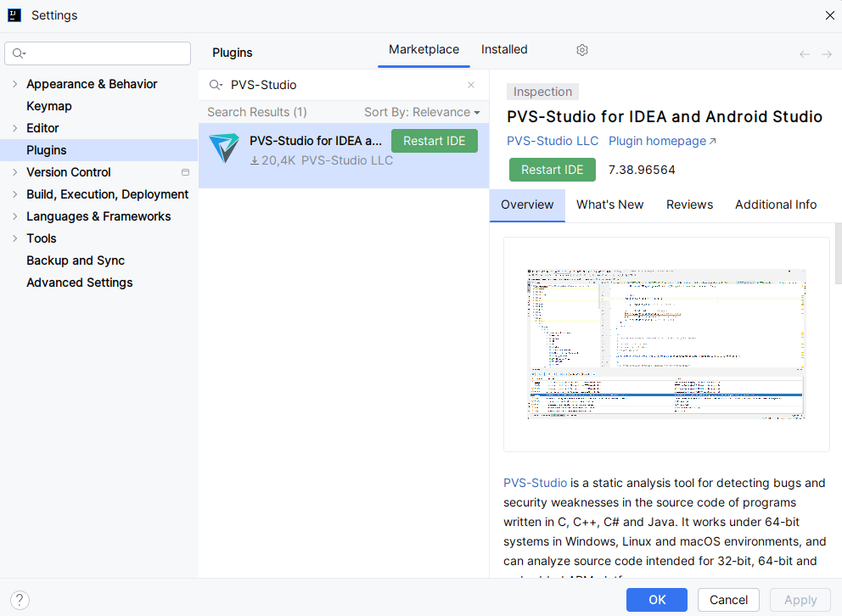Expand the Languages & Frameworks section
Screen dimensions: 842x616
(x=14, y=216)
